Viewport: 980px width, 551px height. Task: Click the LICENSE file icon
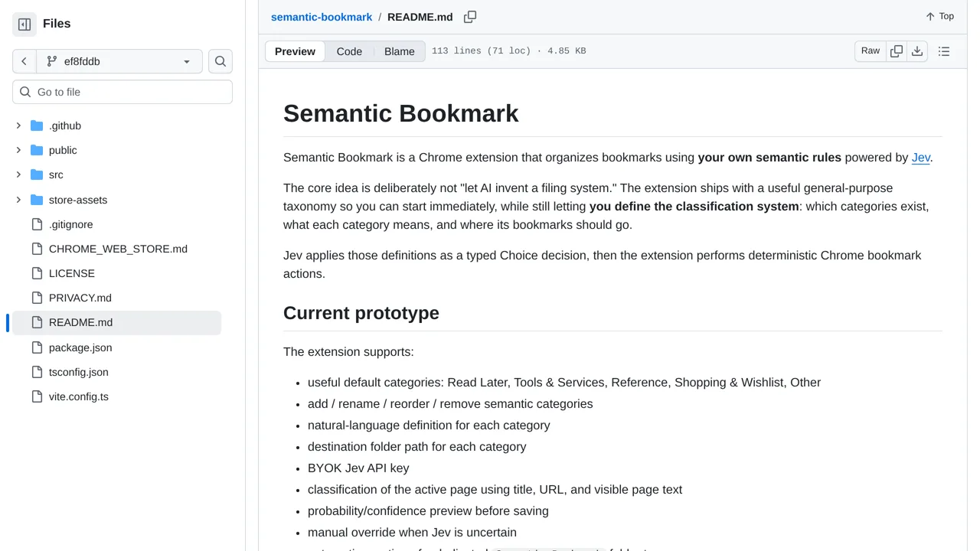37,273
